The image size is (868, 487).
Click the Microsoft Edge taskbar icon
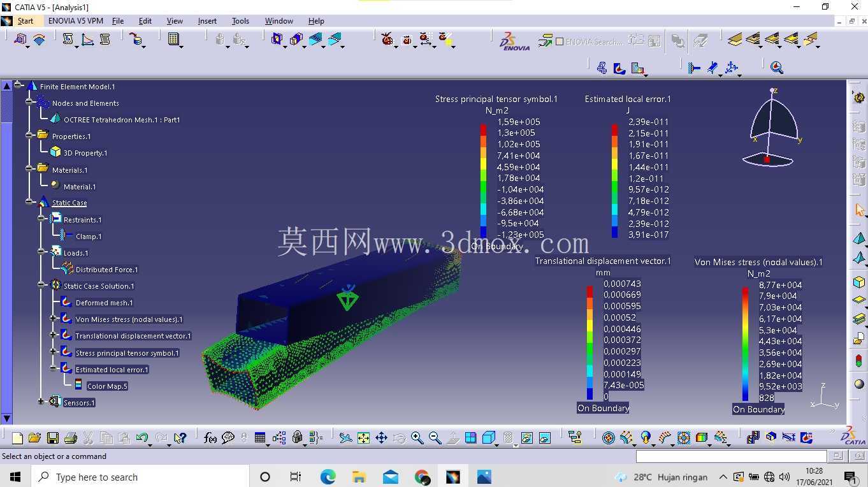[328, 477]
